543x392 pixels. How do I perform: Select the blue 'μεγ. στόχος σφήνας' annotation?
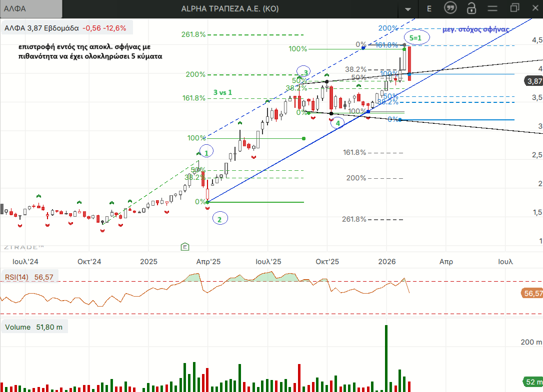[x=475, y=29]
